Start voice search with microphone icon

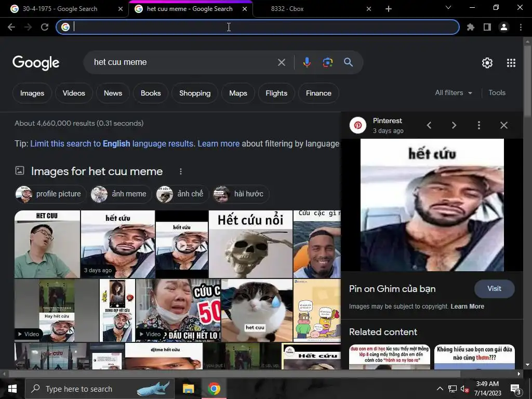tap(307, 62)
